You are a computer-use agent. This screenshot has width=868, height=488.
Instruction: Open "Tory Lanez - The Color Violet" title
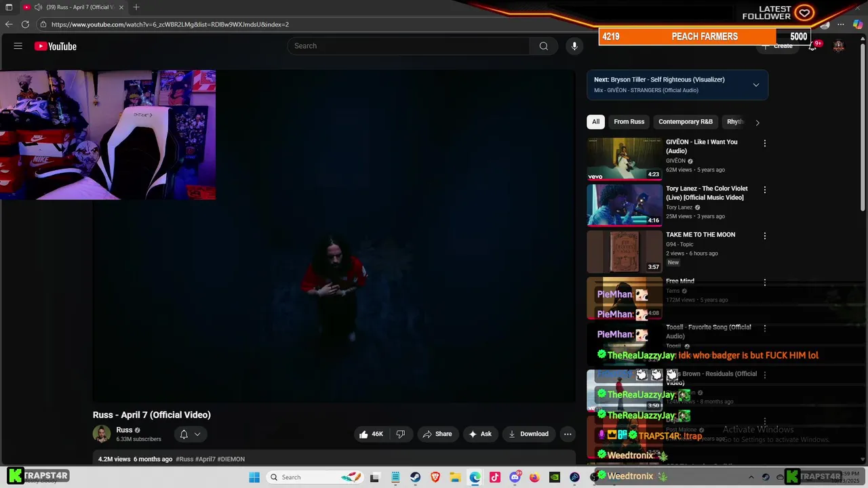pos(707,193)
